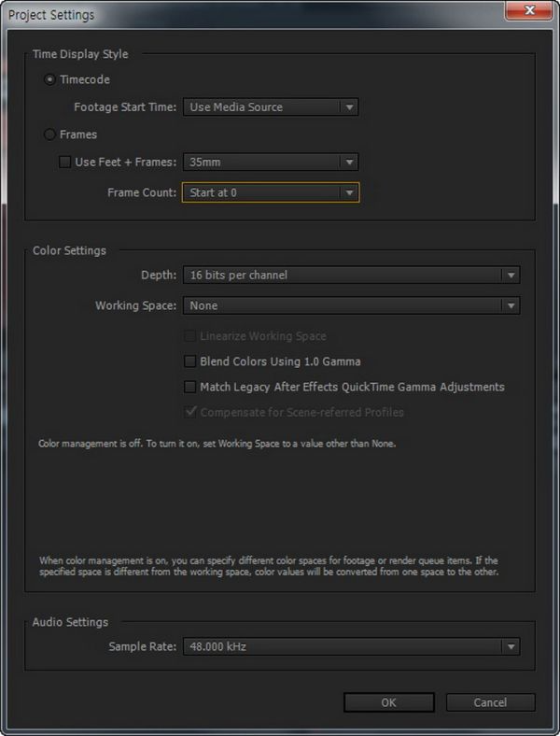This screenshot has width=560, height=736.
Task: Click the Depth label
Action: coord(159,275)
